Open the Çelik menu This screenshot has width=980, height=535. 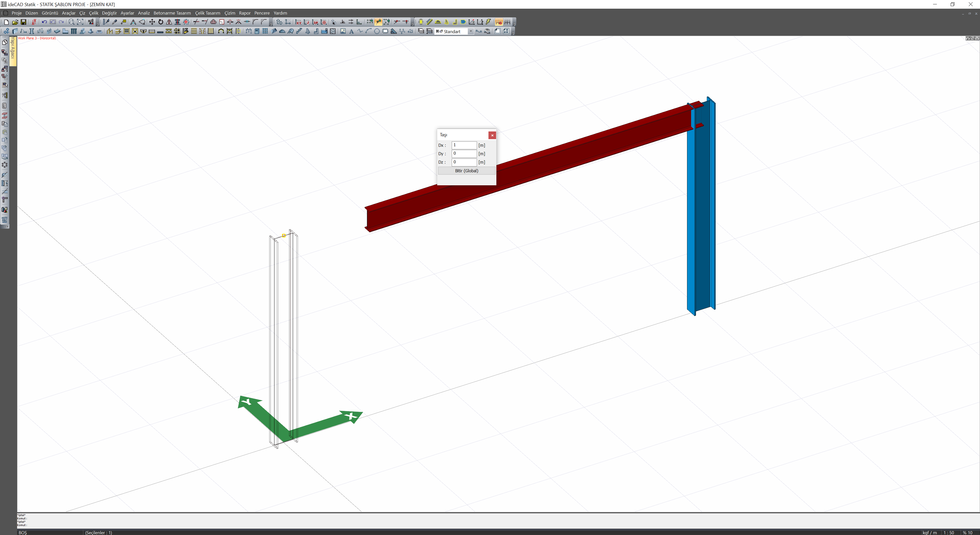(94, 13)
